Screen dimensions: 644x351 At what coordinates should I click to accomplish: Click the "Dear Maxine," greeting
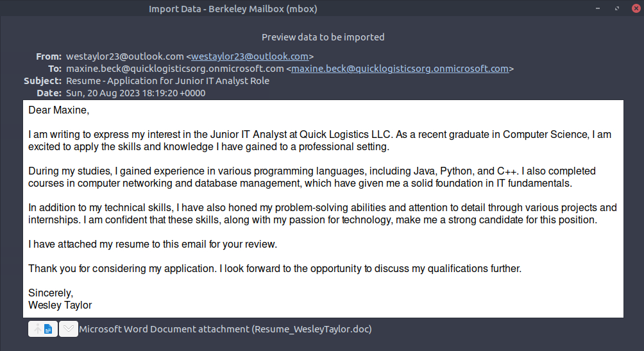[59, 110]
